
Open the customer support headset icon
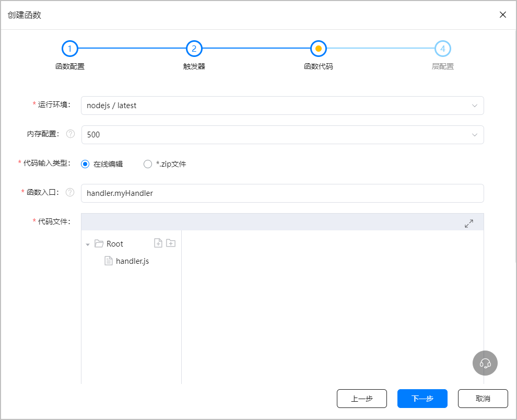[x=485, y=363]
